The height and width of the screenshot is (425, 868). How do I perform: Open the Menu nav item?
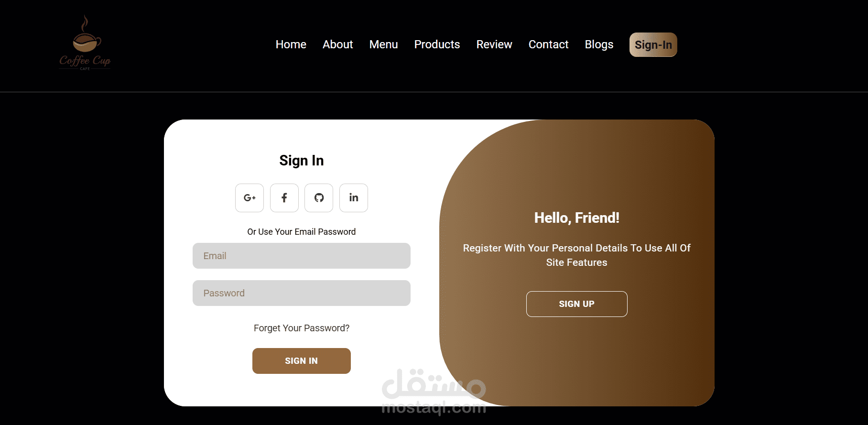[x=383, y=44]
